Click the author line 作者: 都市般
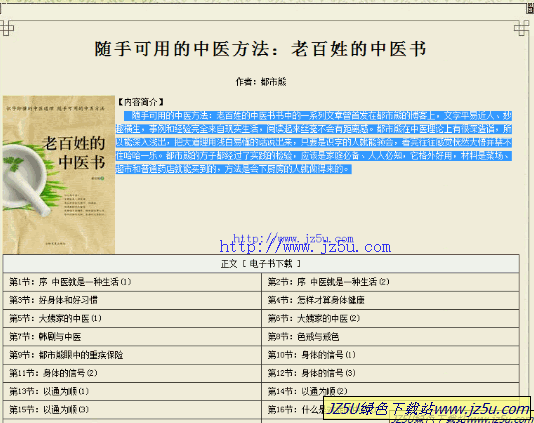 pyautogui.click(x=261, y=82)
